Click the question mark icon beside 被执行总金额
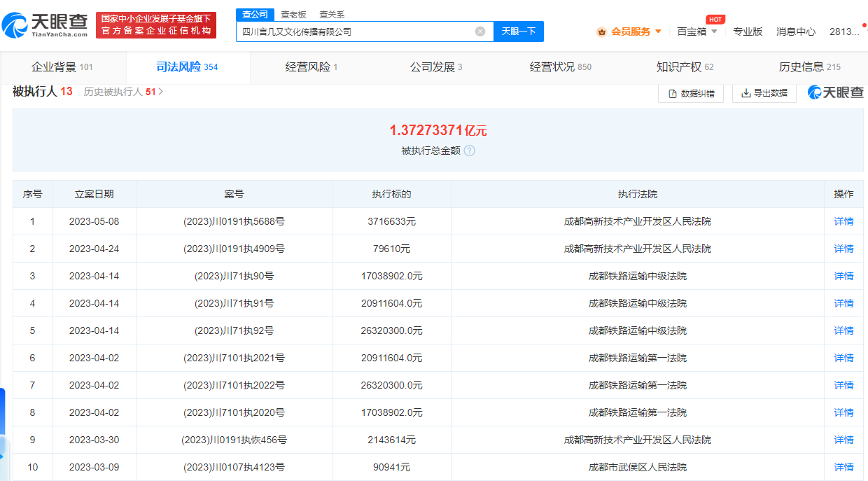This screenshot has height=481, width=868. [x=470, y=151]
